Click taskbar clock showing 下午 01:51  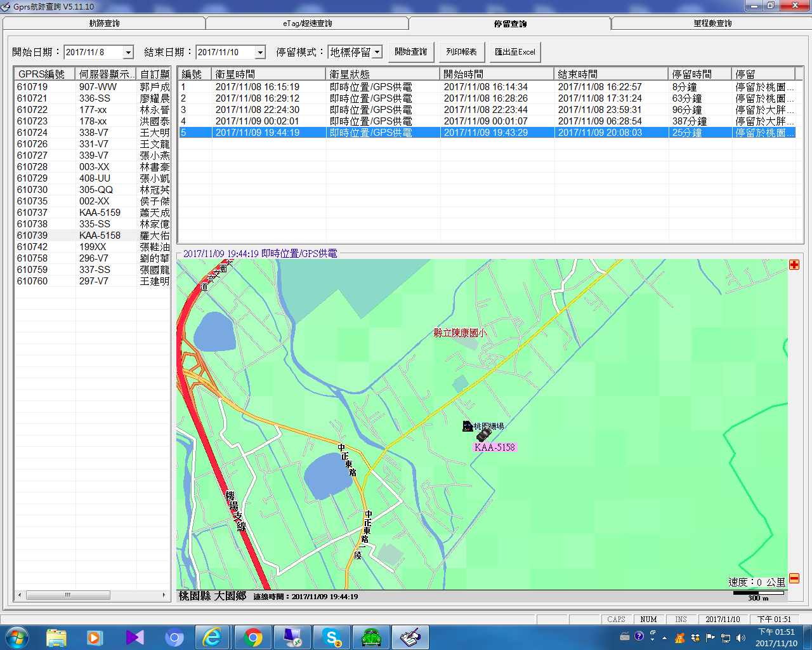[x=776, y=637]
